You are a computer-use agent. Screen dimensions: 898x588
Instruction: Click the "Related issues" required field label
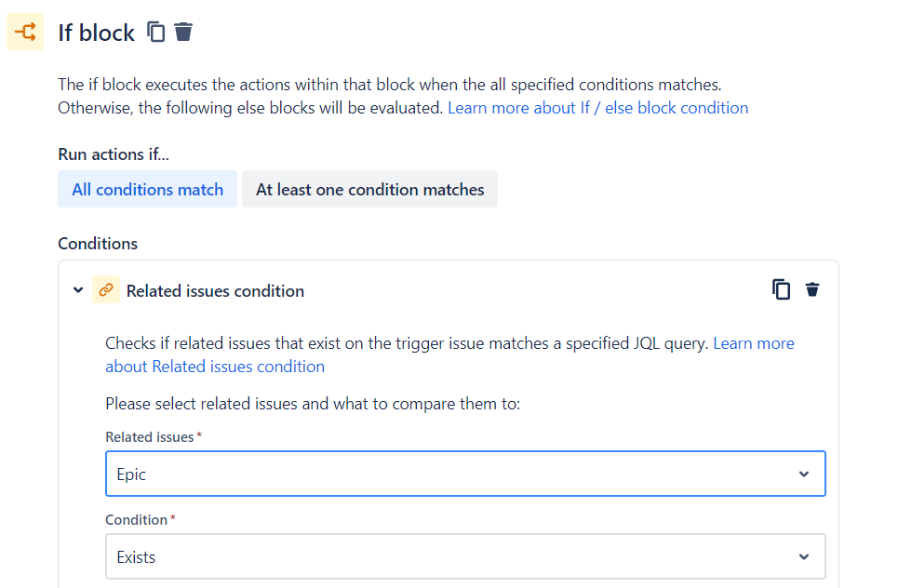[149, 437]
